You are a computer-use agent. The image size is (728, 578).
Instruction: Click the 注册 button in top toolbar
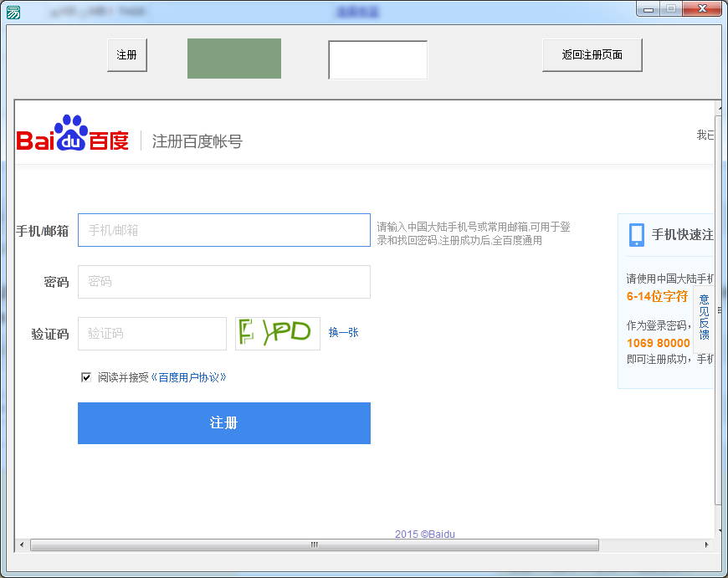coord(126,54)
